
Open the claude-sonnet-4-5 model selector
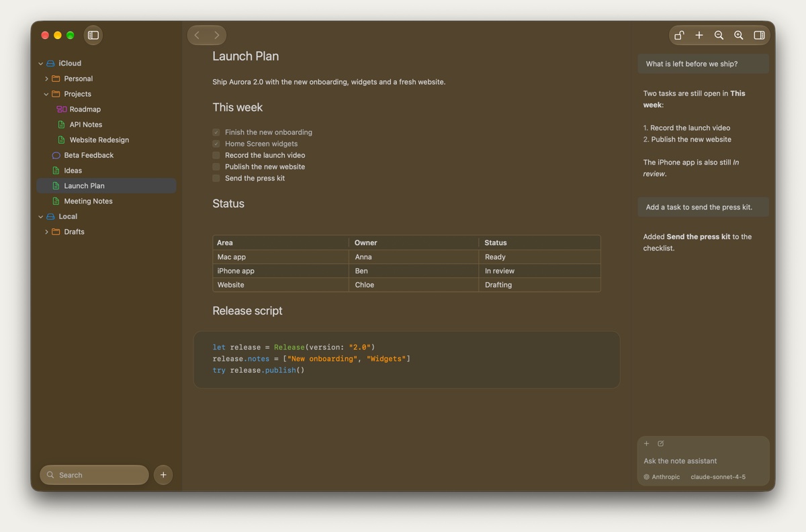coord(718,477)
